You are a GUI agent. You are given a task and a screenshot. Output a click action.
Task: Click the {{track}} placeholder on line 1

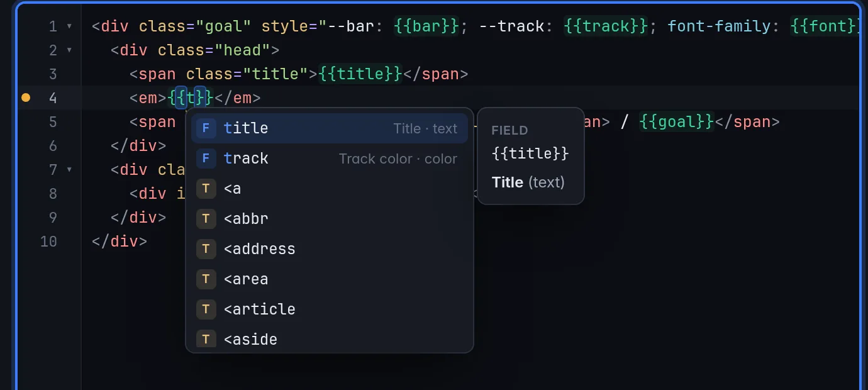pyautogui.click(x=606, y=26)
